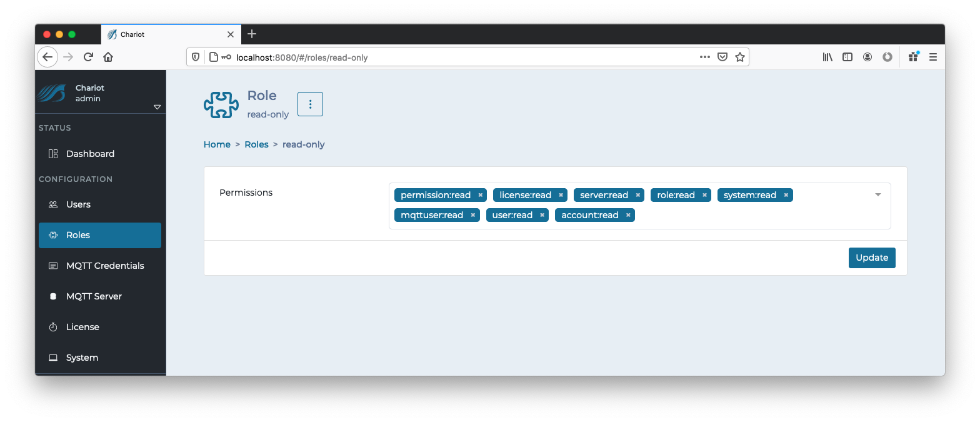Image resolution: width=980 pixels, height=422 pixels.
Task: Click the Update button
Action: tap(872, 258)
